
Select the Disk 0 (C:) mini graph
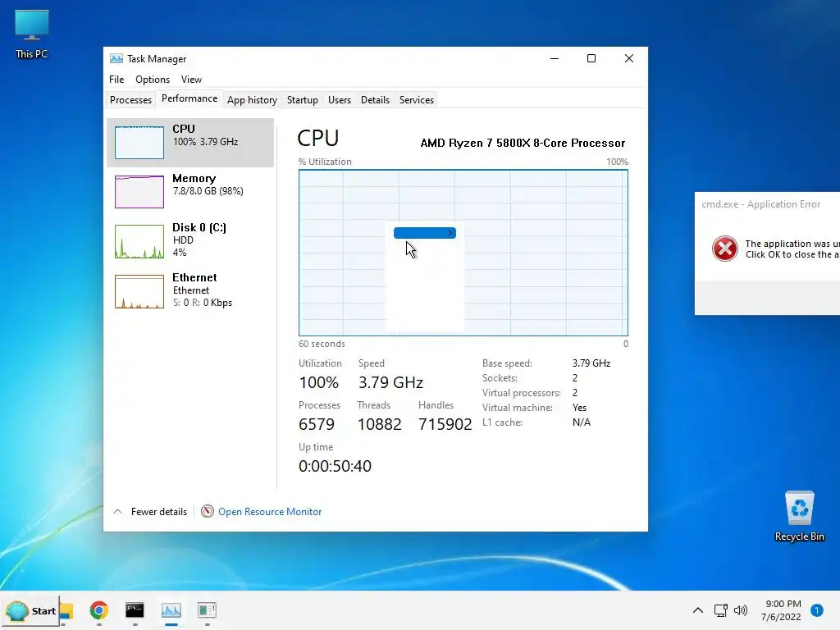139,242
